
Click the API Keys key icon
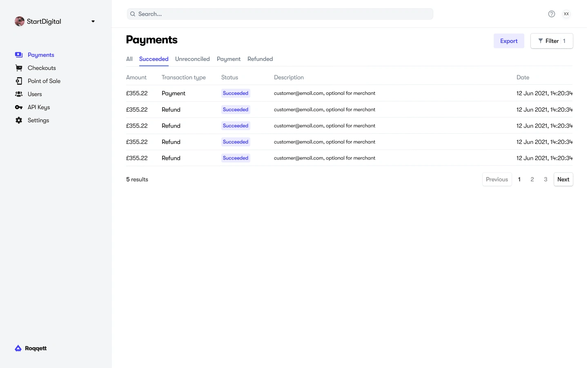click(19, 107)
